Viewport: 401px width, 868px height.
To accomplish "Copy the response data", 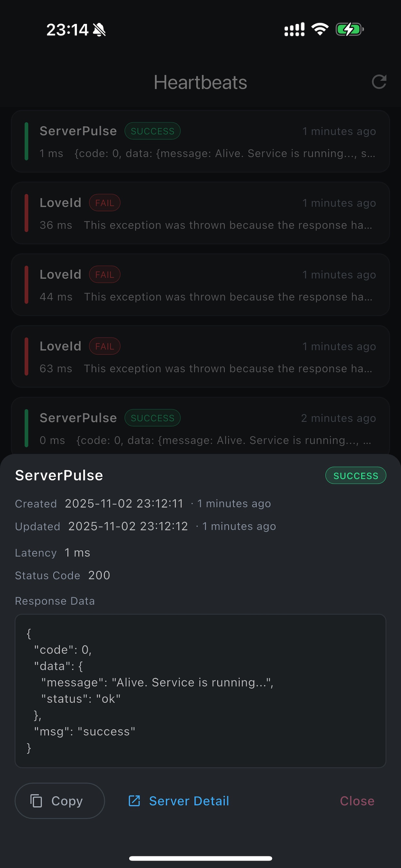I will [x=59, y=801].
